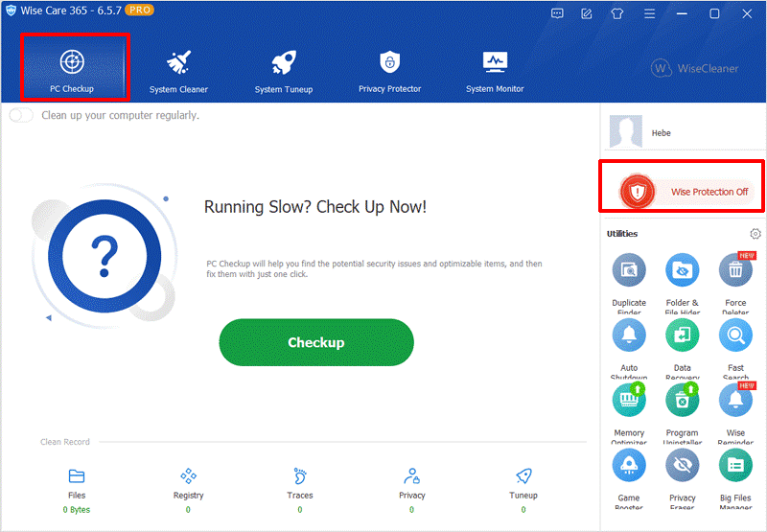This screenshot has width=767, height=532.
Task: Click the Hebe user avatar
Action: [x=626, y=131]
